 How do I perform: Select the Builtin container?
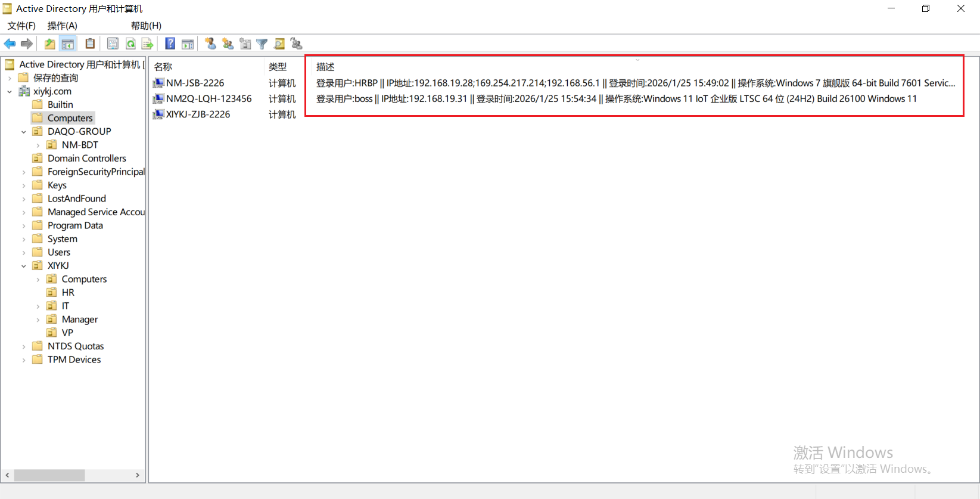click(x=60, y=105)
